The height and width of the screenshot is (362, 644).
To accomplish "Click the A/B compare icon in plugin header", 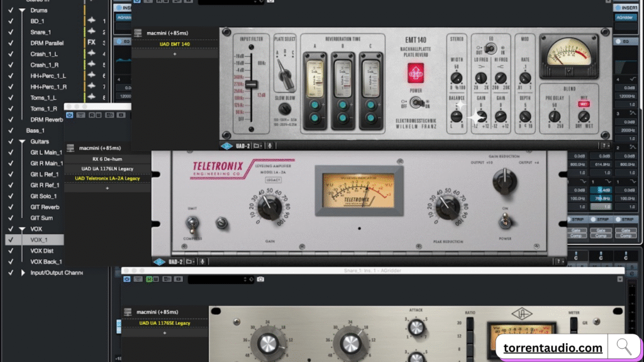I will 109,114.
